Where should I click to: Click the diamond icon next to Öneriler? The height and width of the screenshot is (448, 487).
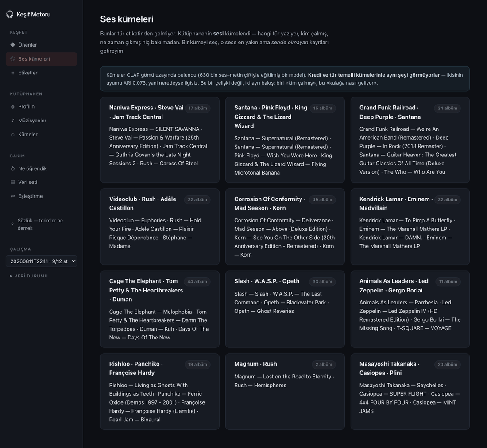[13, 45]
